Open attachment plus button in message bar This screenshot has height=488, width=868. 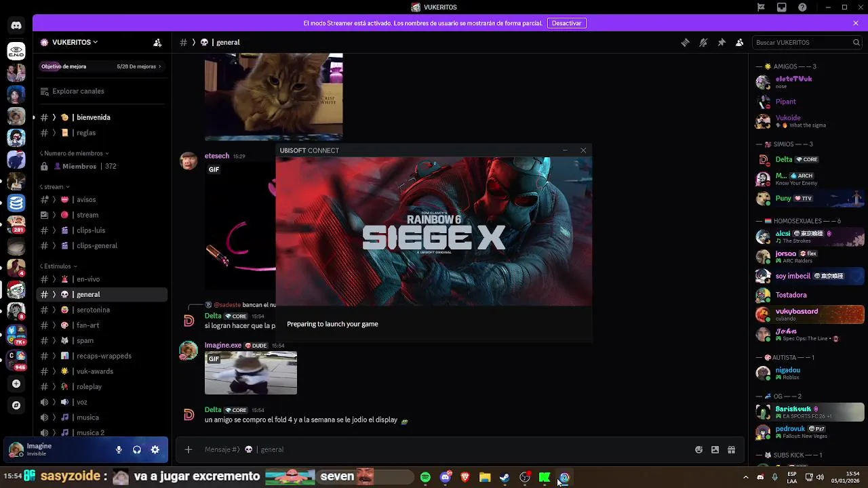(x=189, y=449)
